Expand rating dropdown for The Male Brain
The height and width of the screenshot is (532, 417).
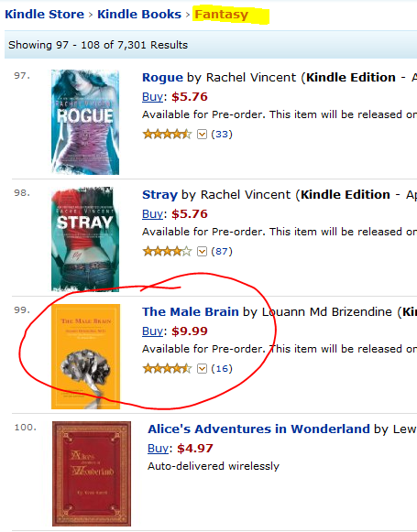pyautogui.click(x=202, y=368)
